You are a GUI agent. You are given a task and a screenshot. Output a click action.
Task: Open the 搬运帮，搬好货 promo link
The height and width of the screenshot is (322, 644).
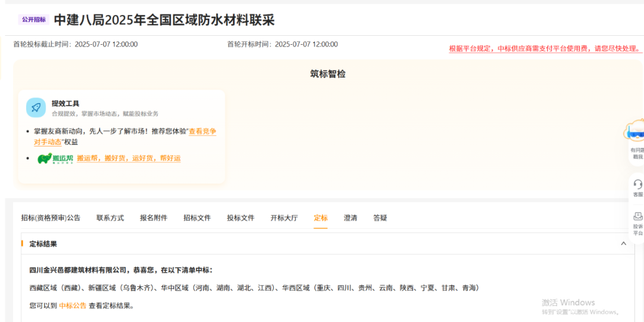click(x=128, y=159)
